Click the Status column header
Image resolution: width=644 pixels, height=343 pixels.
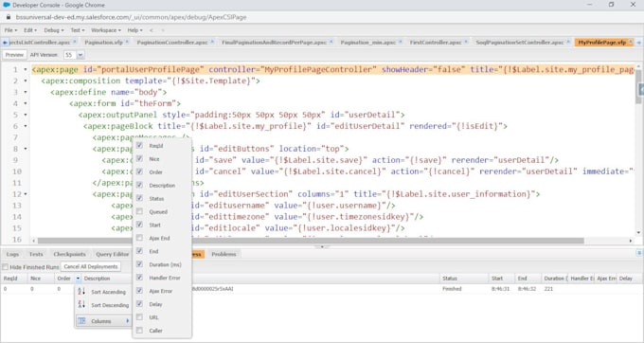(x=463, y=279)
